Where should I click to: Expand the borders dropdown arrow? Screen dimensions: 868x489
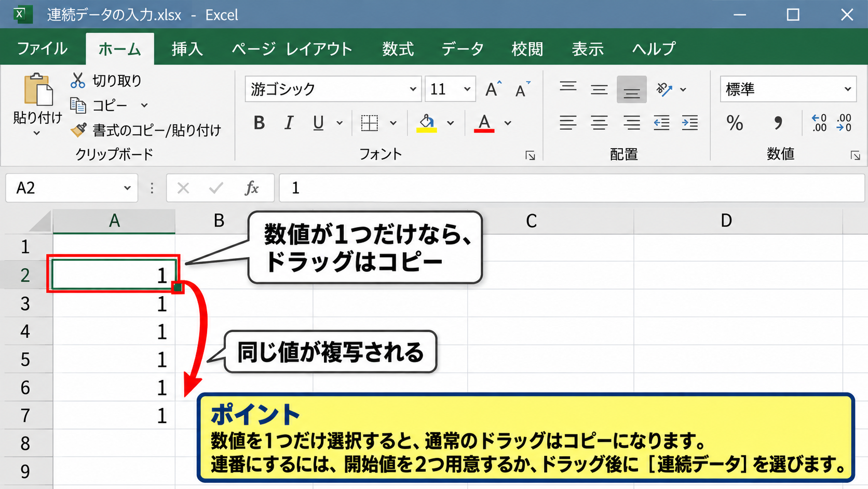[393, 123]
